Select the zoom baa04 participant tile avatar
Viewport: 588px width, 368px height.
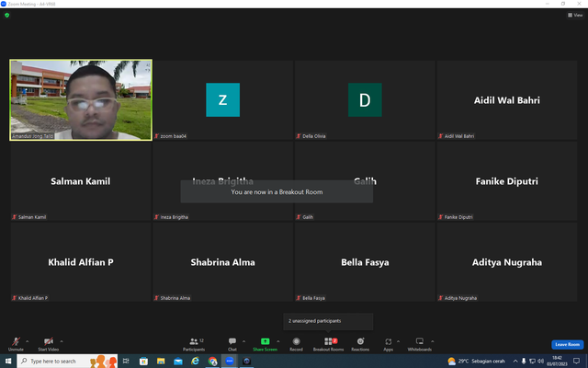(x=222, y=100)
